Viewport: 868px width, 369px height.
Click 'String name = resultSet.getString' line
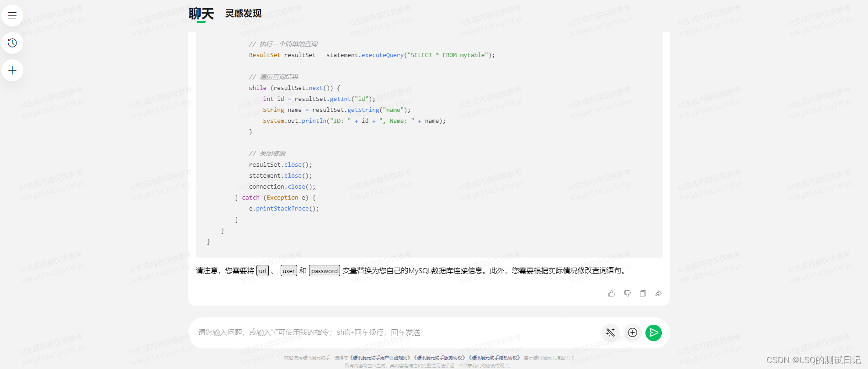click(x=337, y=110)
